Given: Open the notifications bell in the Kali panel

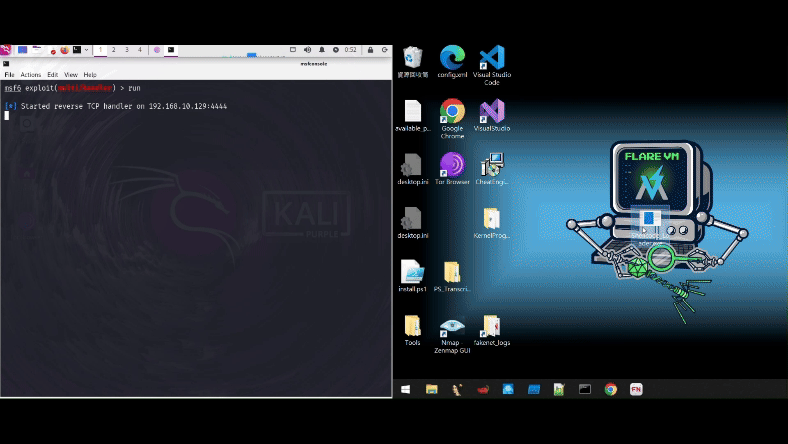Looking at the screenshot, I should pyautogui.click(x=322, y=50).
